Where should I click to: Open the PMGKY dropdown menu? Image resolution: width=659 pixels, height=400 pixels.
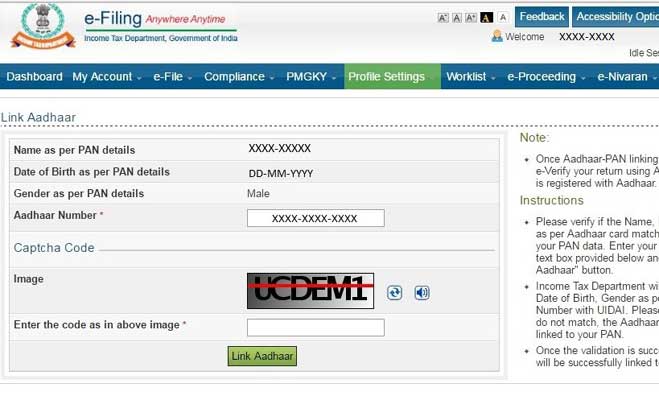[x=310, y=77]
